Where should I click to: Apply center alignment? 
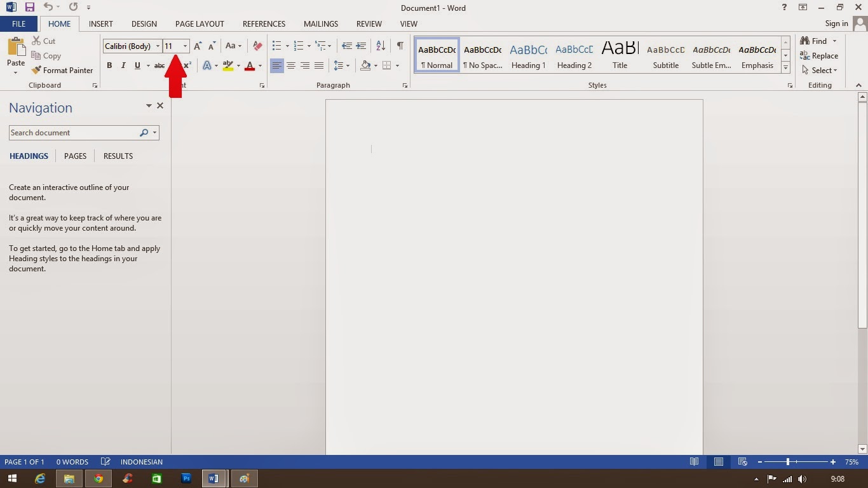291,65
